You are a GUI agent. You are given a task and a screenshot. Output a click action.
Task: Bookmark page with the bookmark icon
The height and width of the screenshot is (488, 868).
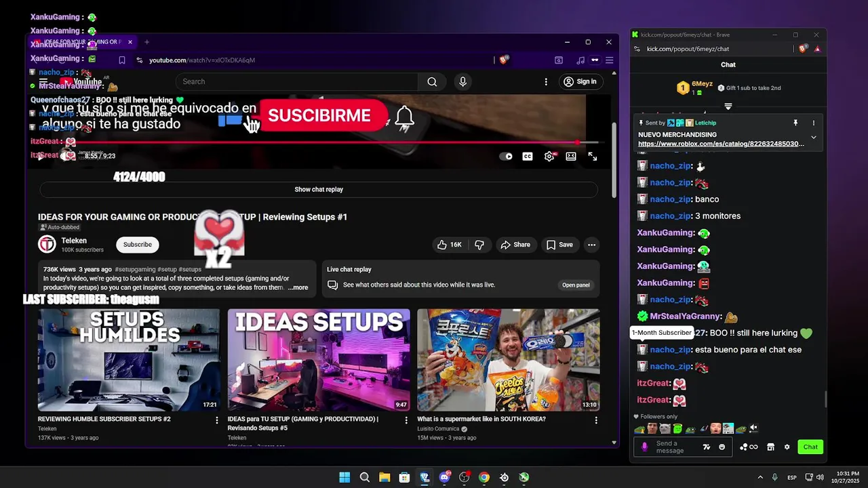tap(122, 60)
